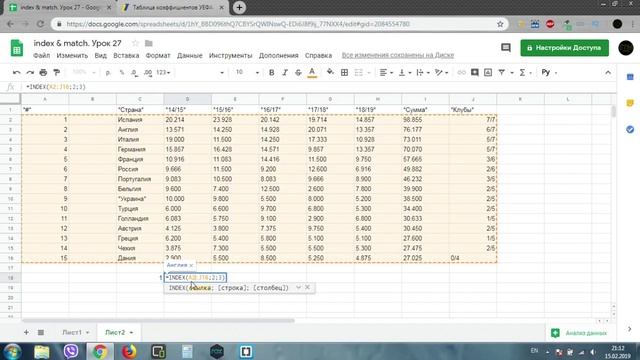This screenshot has height=360, width=640.
Task: Click the Undo arrow in the toolbar
Action: pyautogui.click(x=16, y=73)
